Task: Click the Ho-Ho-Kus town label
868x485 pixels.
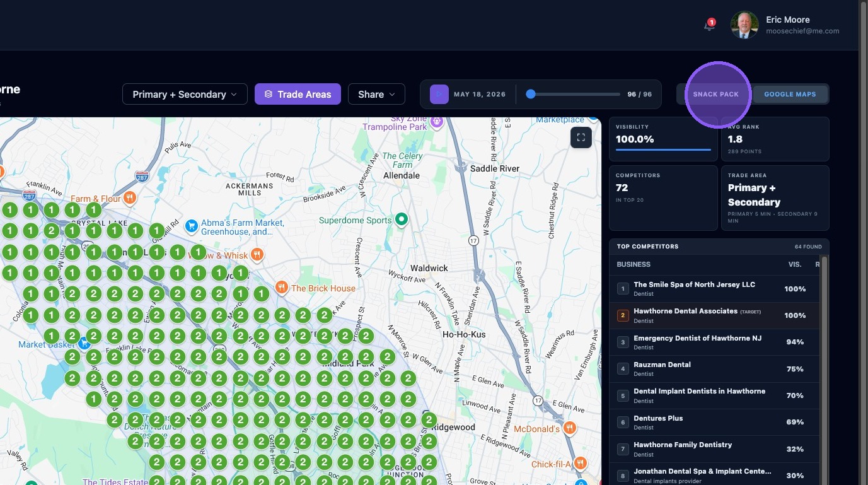Action: (464, 334)
